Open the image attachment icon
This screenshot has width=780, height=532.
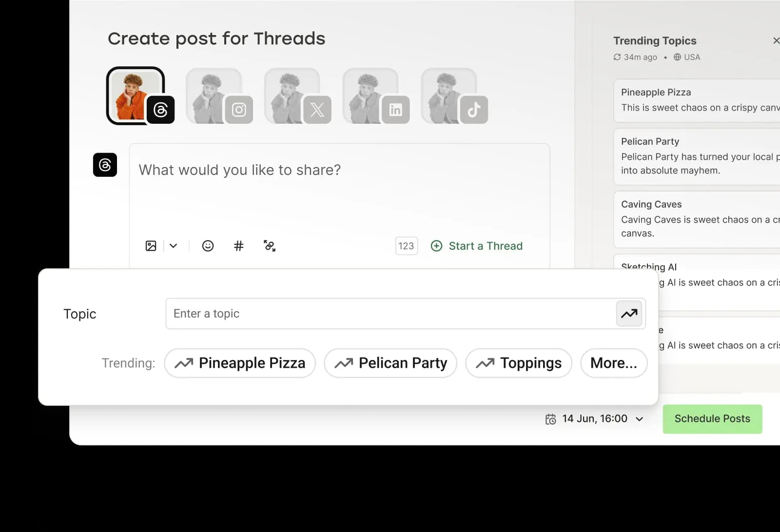[151, 246]
